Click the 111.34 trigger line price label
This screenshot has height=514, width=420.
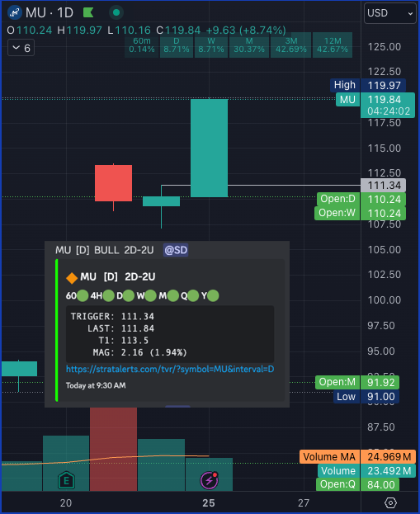tap(383, 185)
